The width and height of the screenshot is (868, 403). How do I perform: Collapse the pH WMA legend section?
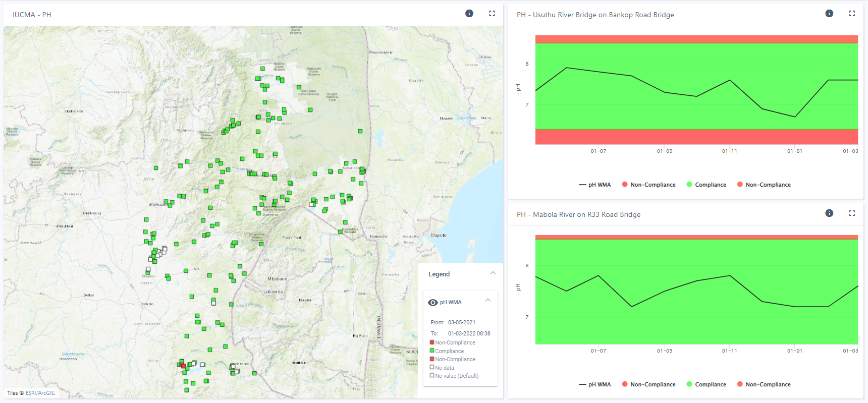(x=488, y=300)
